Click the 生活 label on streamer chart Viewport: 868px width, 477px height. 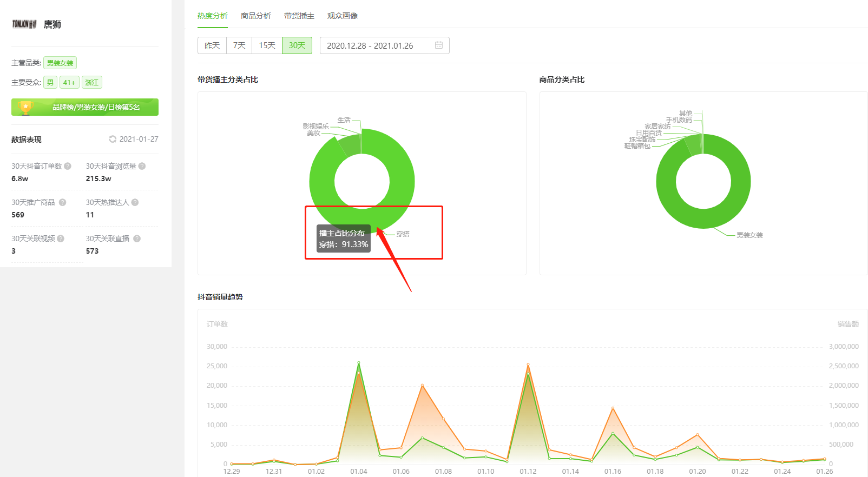tap(344, 120)
